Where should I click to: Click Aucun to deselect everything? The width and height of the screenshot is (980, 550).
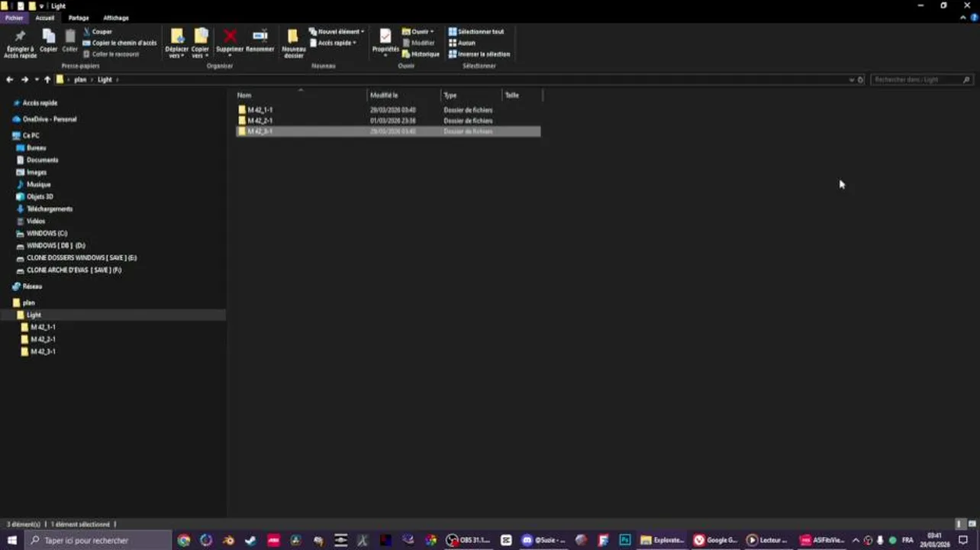pos(462,43)
